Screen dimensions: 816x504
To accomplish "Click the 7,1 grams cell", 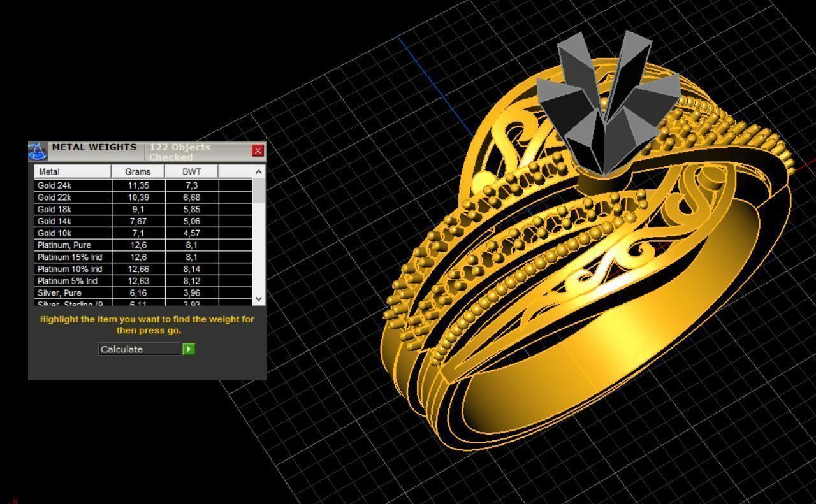I will point(138,233).
